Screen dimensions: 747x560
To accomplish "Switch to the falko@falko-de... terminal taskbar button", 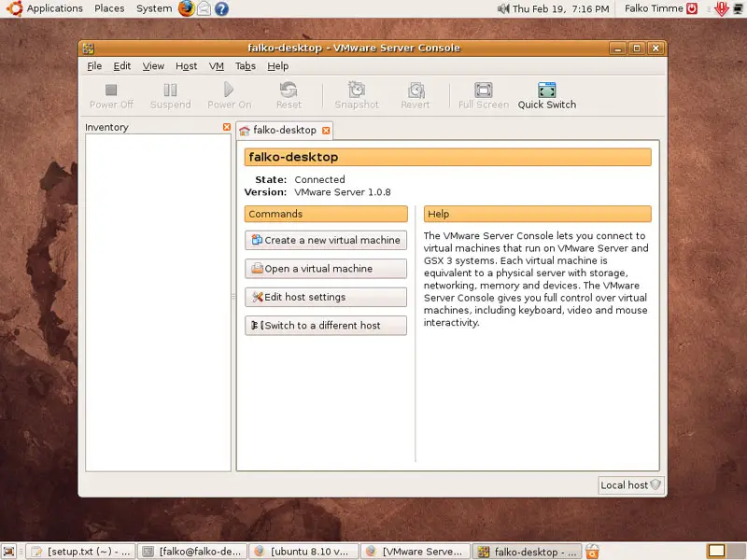I will [192, 552].
